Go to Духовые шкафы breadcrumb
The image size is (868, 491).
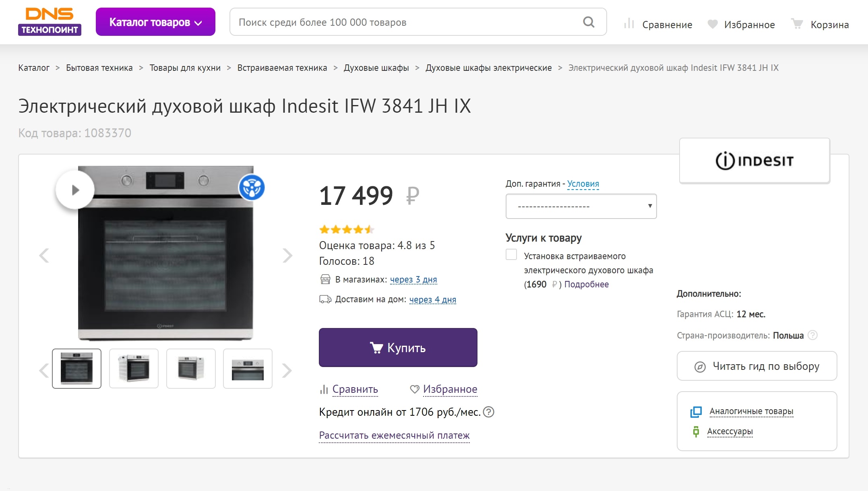coord(376,68)
